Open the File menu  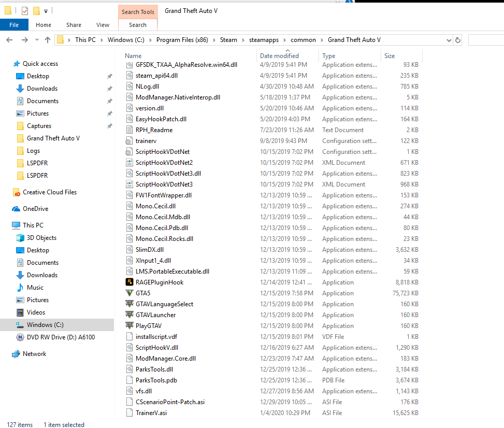(14, 25)
